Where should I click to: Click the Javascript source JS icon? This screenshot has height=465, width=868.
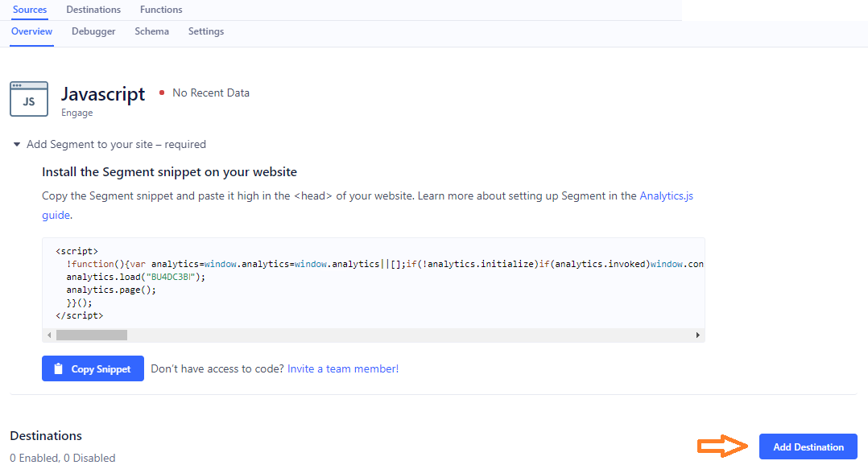coord(29,99)
